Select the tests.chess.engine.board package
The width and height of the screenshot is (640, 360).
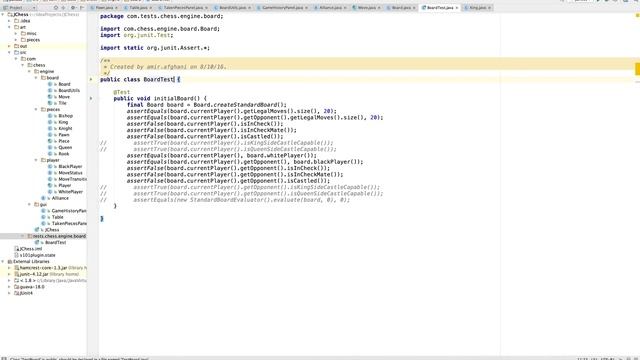point(59,236)
